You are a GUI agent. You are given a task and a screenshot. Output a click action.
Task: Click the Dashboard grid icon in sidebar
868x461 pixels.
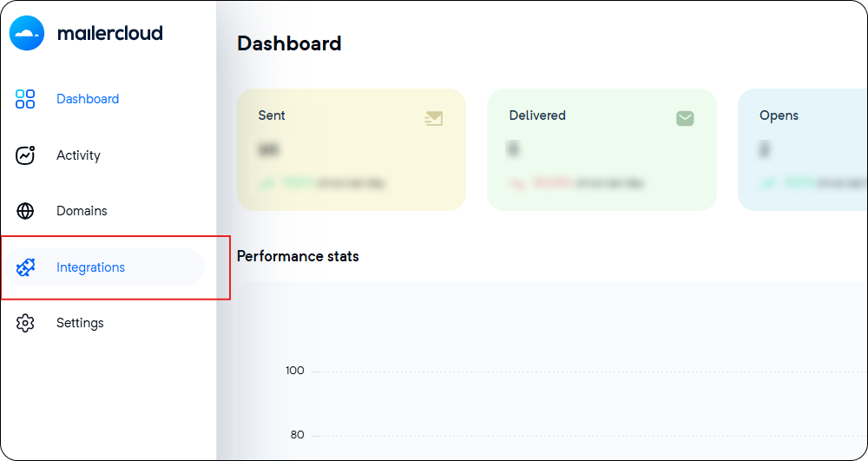(x=25, y=99)
